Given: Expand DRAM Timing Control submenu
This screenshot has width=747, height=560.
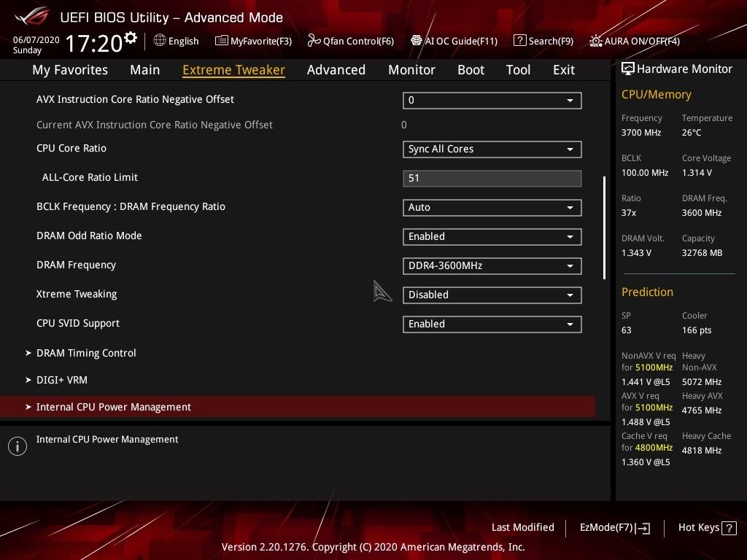Looking at the screenshot, I should [86, 353].
